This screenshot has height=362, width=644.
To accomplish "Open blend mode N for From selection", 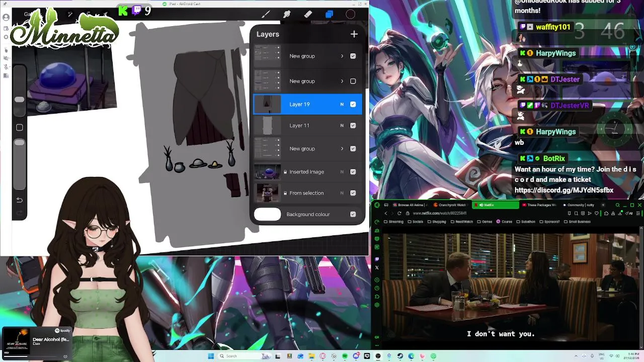I will [342, 193].
